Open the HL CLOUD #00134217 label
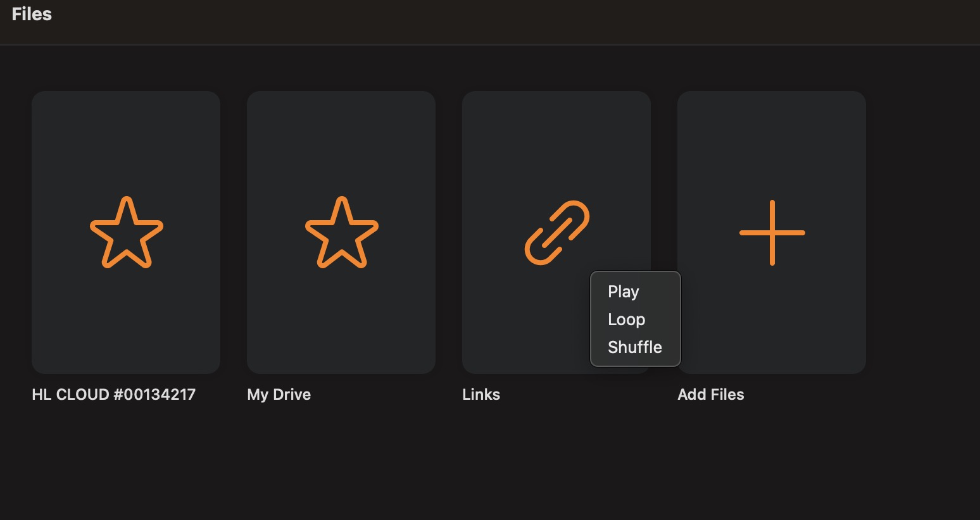980x520 pixels. point(114,395)
